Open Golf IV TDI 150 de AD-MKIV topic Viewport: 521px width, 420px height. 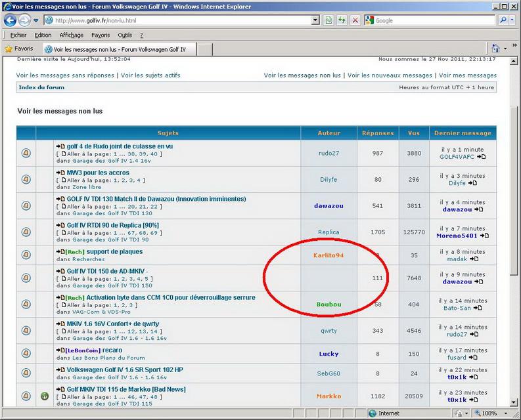click(107, 271)
